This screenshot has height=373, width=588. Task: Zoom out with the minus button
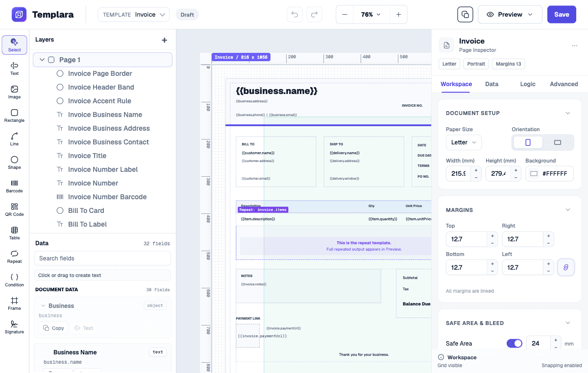tap(344, 14)
